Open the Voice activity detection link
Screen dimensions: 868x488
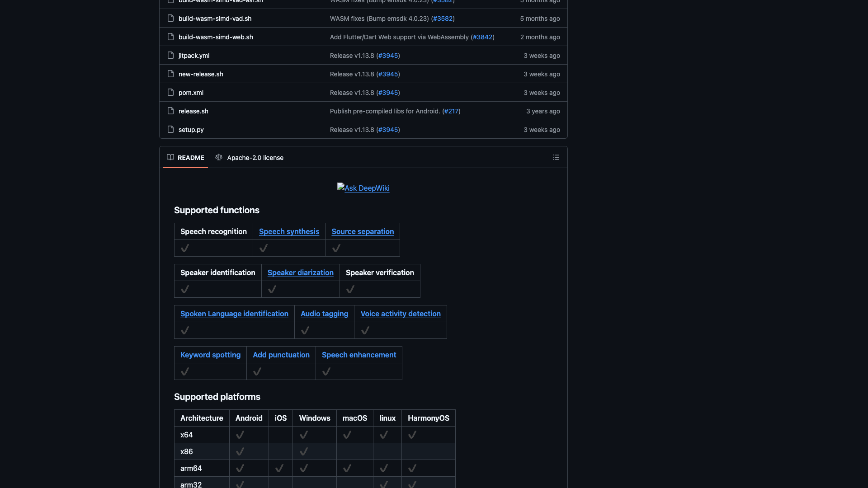[x=401, y=314]
